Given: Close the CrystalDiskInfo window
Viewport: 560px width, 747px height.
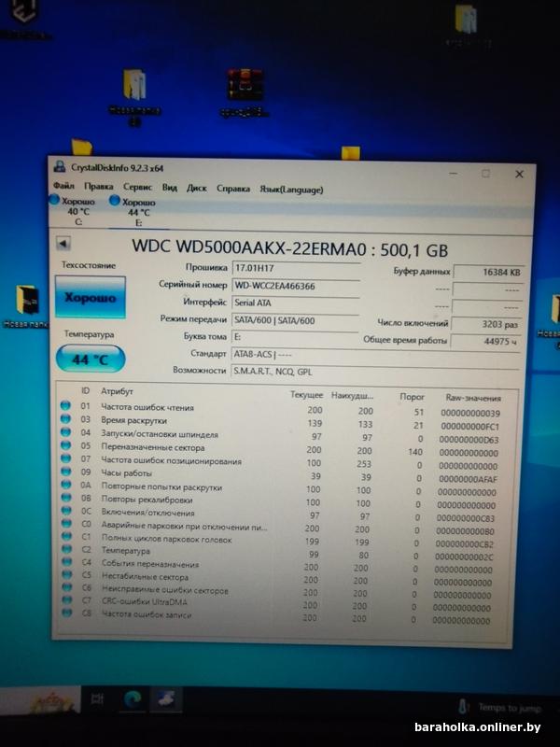Looking at the screenshot, I should tap(520, 174).
